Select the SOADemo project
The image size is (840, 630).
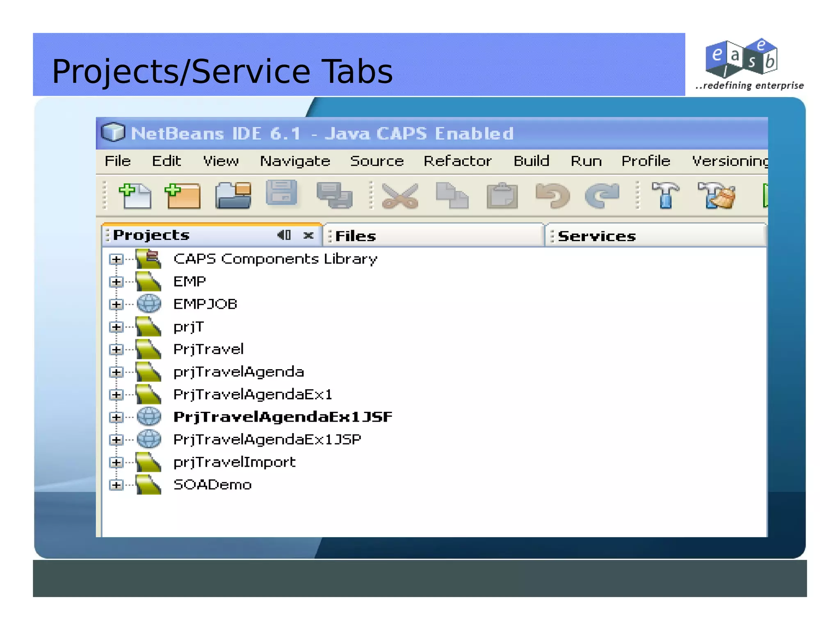(212, 484)
